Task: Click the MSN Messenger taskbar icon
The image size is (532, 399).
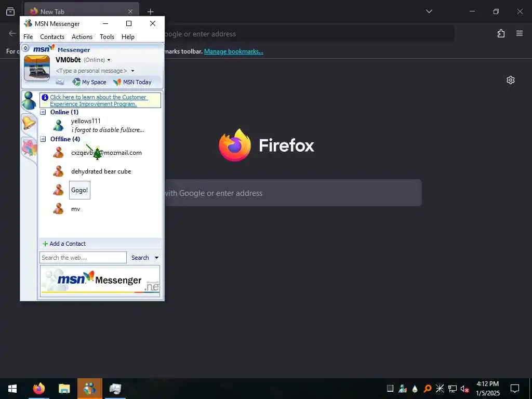Action: (89, 389)
